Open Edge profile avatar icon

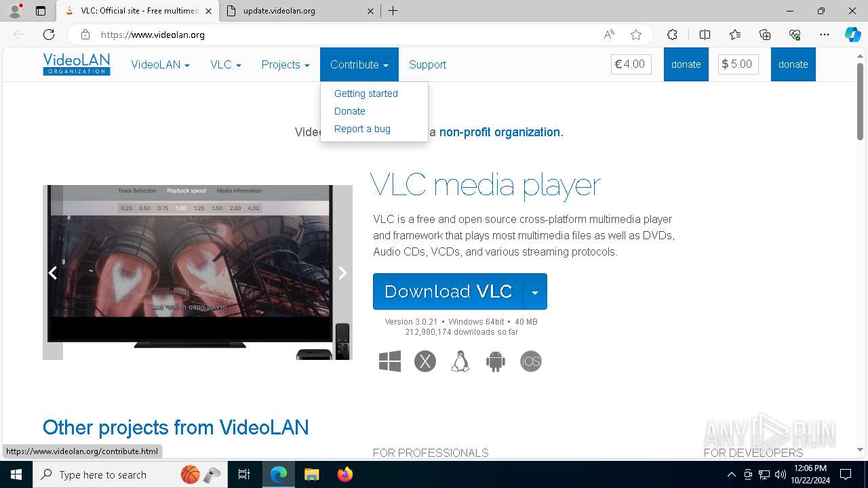coord(15,11)
